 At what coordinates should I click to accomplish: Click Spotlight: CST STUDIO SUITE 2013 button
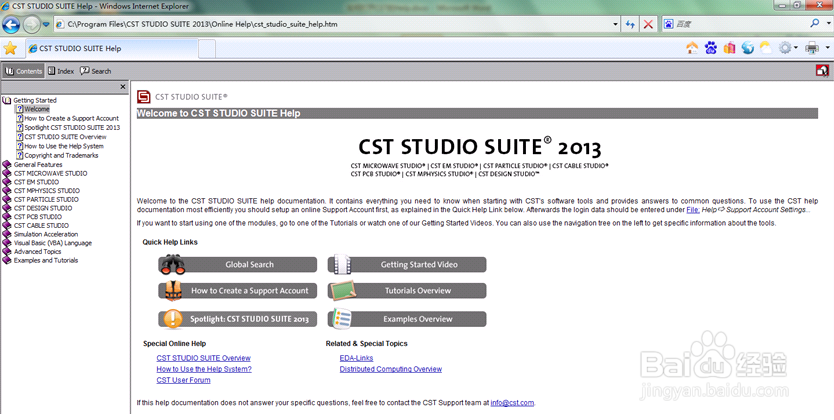(238, 319)
